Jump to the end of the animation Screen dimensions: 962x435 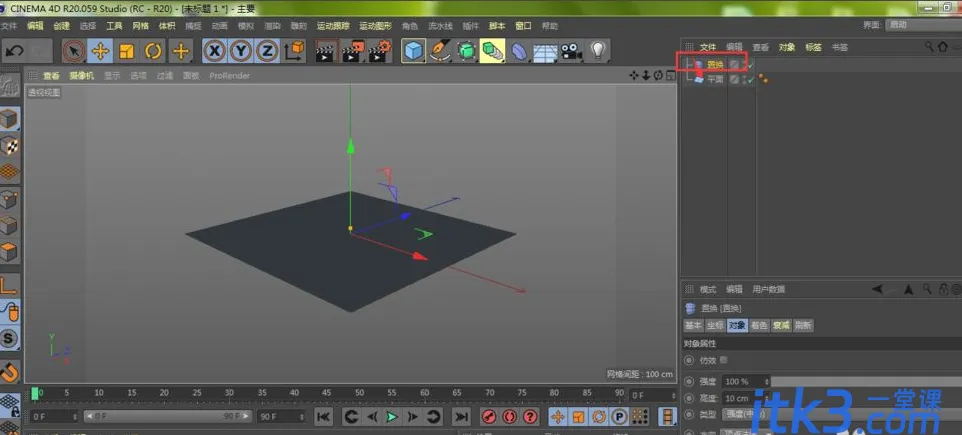[461, 417]
